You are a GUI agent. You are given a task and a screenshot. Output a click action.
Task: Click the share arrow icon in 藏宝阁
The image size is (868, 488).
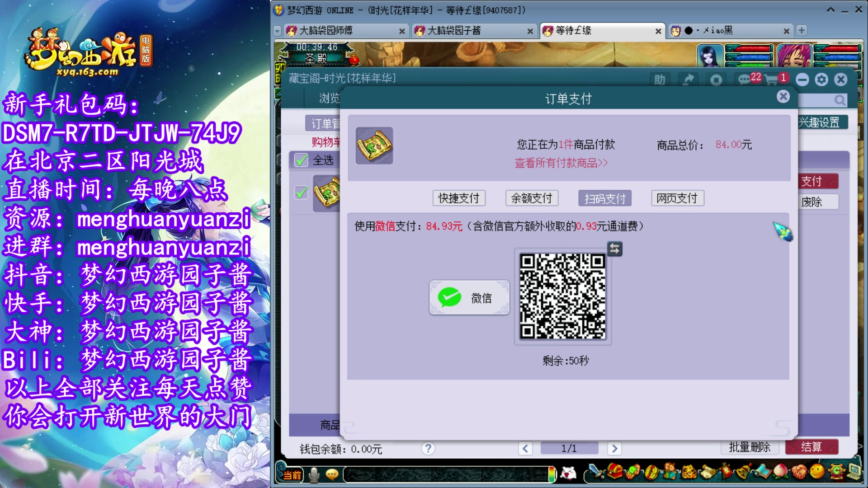click(x=688, y=80)
